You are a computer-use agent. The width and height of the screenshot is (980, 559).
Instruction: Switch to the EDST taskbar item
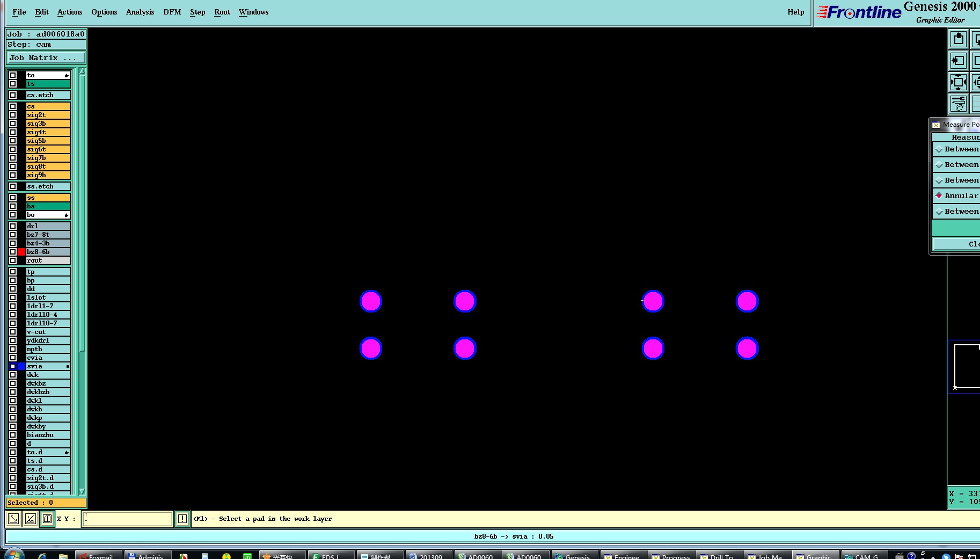pos(331,555)
